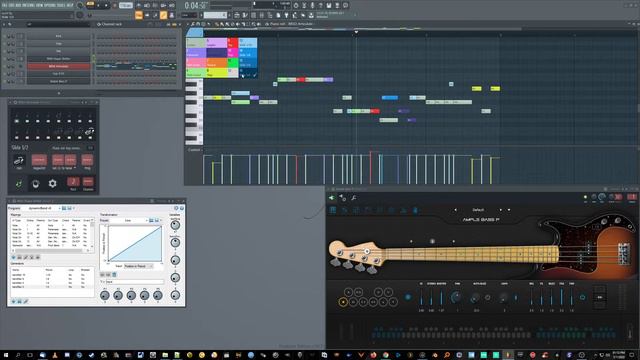Open the audio editor scissors icon
The height and width of the screenshot is (360, 640).
tap(304, 6)
